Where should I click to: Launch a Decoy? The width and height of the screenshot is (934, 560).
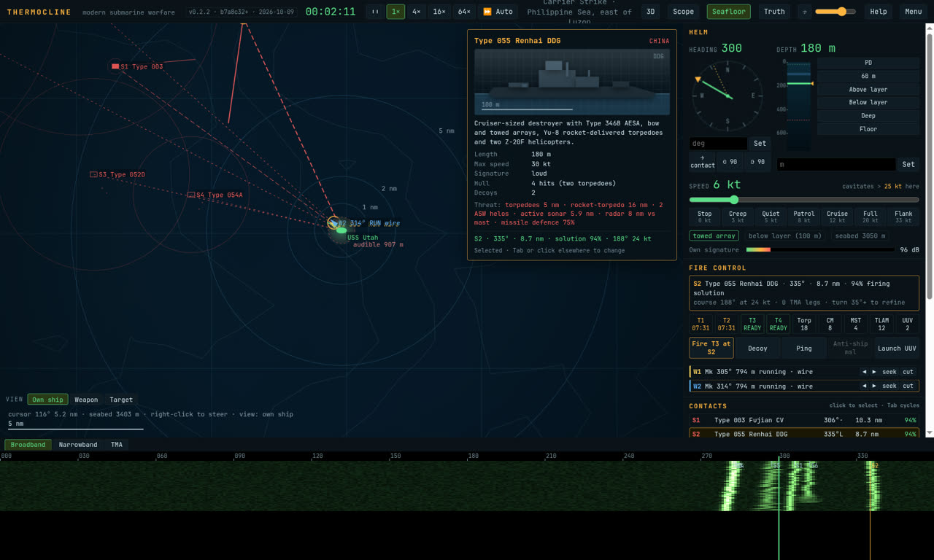[757, 348]
